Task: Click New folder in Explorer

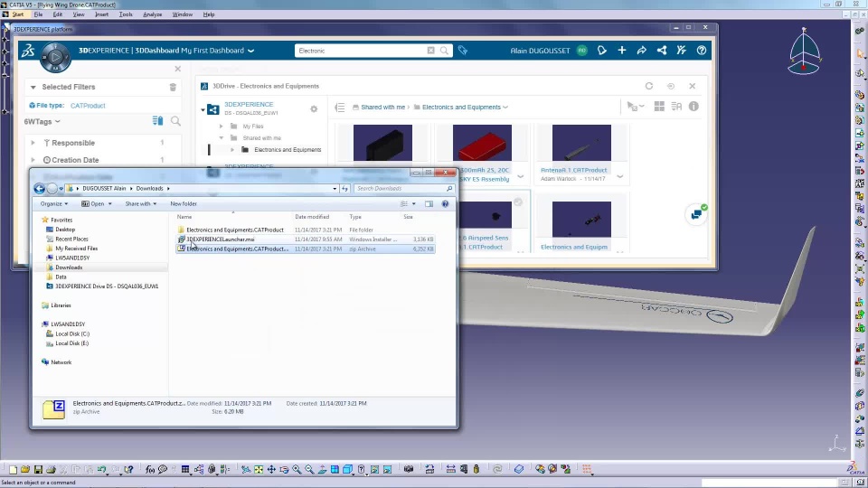Action: (184, 203)
